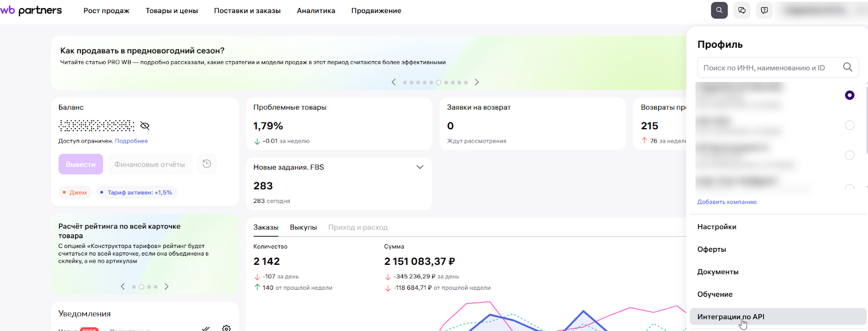
Task: Switch to the Выкупы tab
Action: tap(303, 227)
